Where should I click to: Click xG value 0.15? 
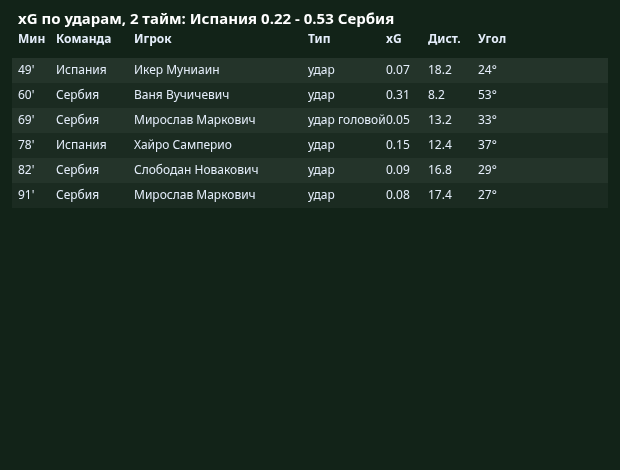click(x=398, y=145)
